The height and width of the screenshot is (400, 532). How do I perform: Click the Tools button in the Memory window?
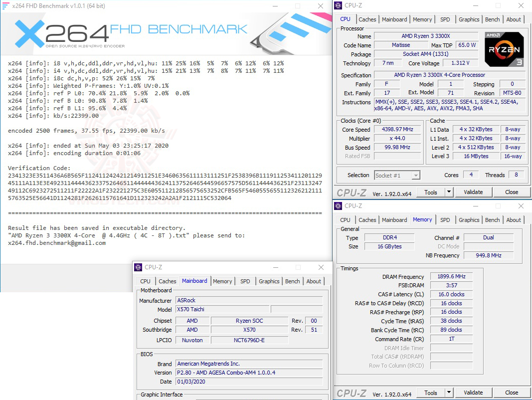[x=431, y=393]
